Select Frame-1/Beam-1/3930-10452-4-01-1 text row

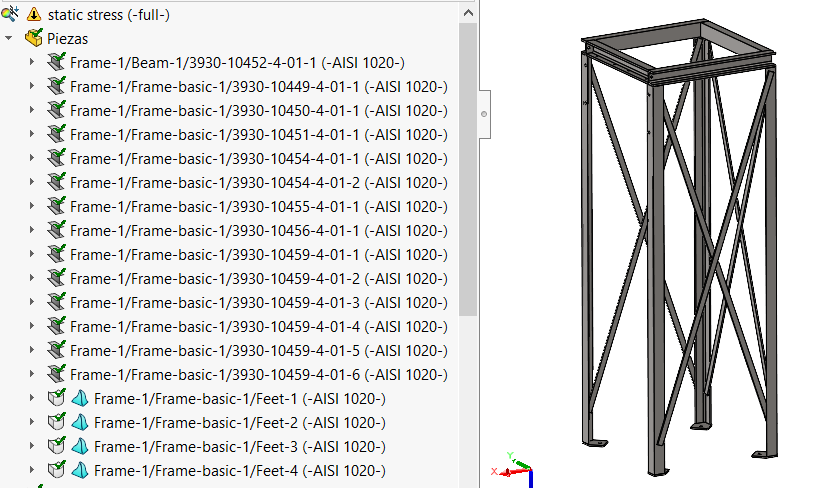[237, 63]
